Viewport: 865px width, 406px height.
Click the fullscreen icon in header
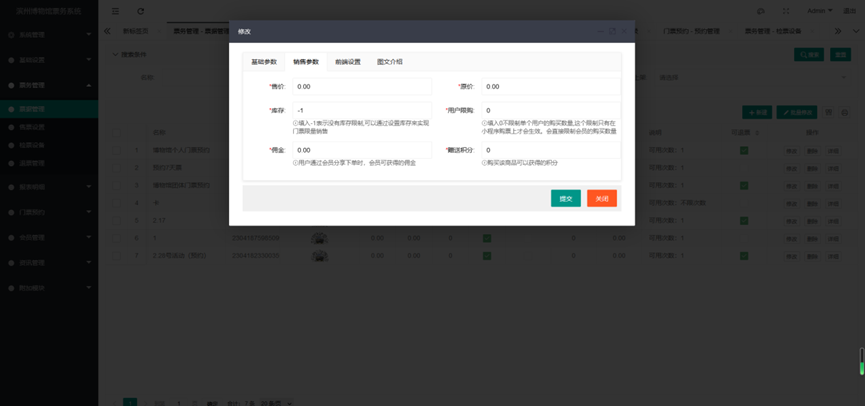[x=785, y=11]
